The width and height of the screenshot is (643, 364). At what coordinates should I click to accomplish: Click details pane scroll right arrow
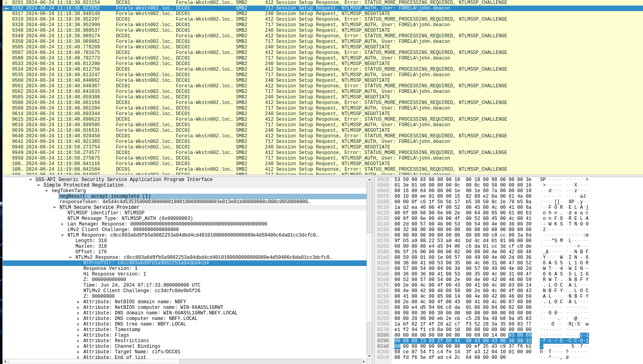point(364,362)
